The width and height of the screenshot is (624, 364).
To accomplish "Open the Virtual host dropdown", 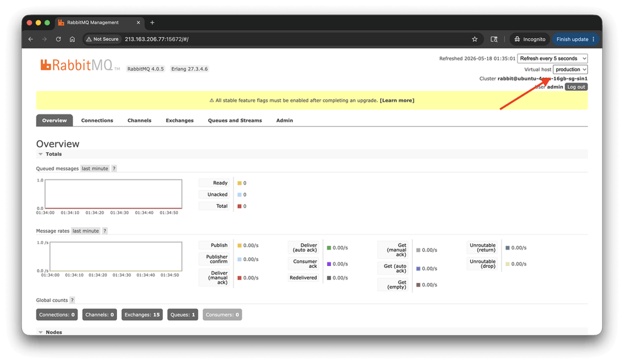I will [x=570, y=69].
